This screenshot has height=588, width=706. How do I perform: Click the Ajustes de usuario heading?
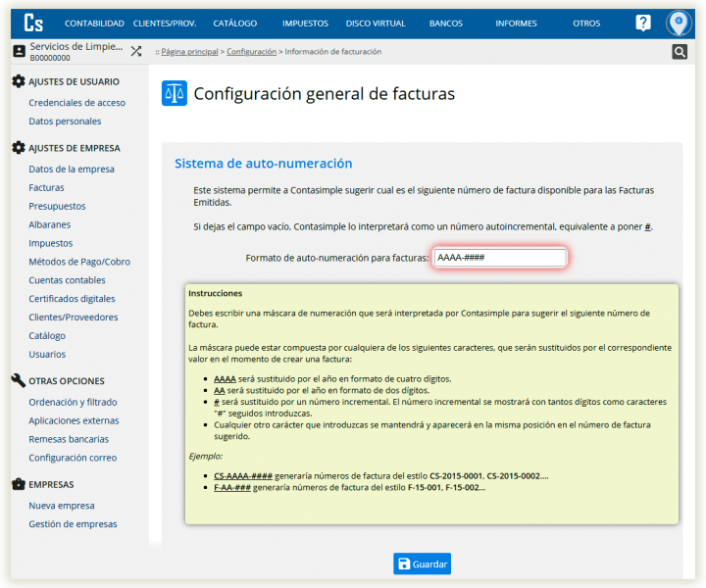pyautogui.click(x=75, y=81)
